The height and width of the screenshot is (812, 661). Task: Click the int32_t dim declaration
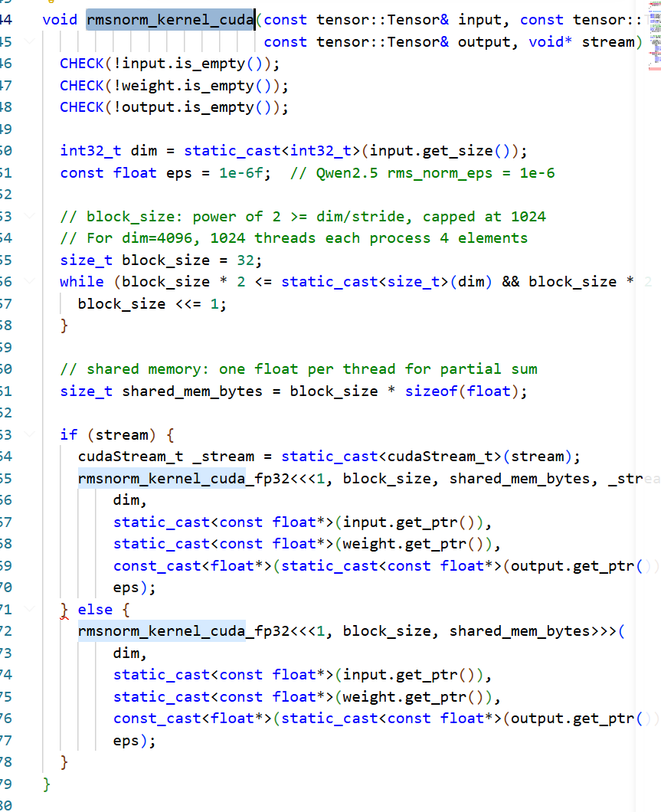coord(293,151)
